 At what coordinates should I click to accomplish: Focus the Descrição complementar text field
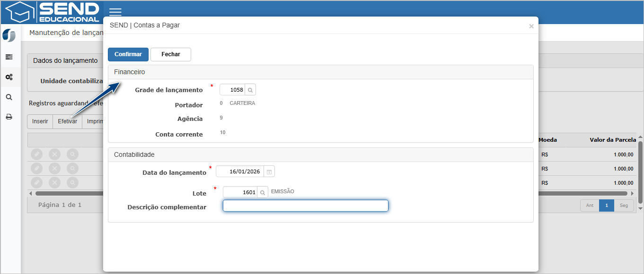[x=305, y=205]
